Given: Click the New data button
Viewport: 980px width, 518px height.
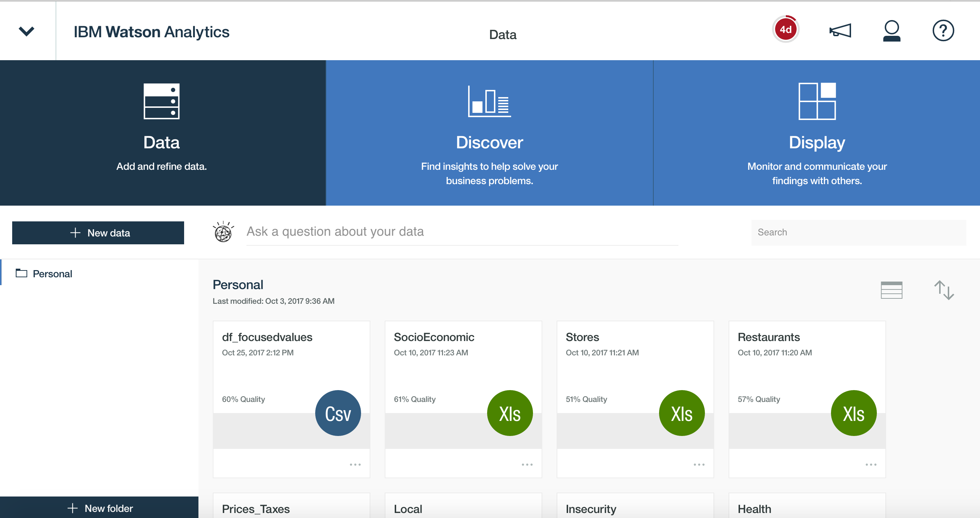Looking at the screenshot, I should click(x=98, y=233).
